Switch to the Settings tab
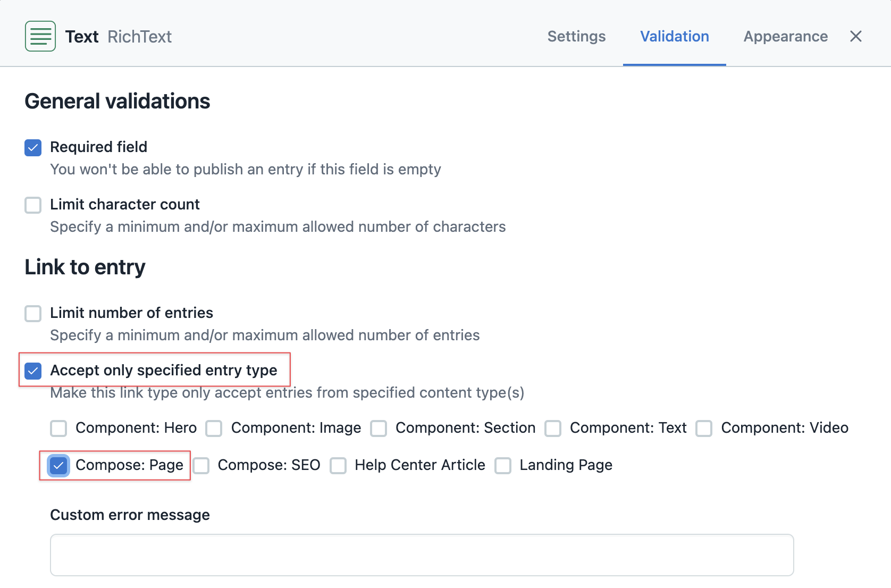The image size is (891, 588). 576,36
